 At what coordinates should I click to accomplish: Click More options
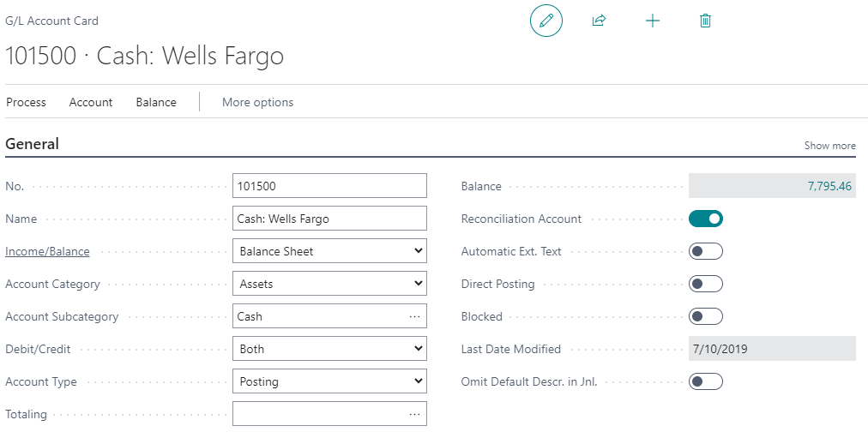coord(257,102)
